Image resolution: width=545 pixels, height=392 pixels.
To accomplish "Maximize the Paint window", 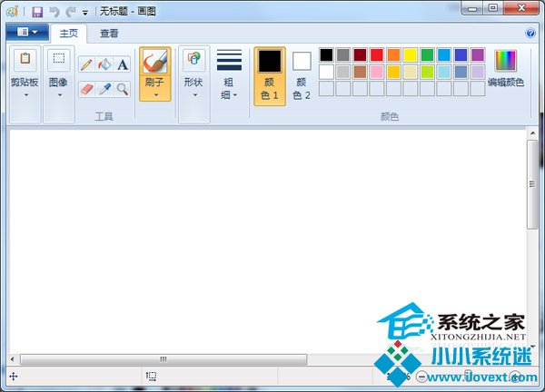I will pos(493,8).
